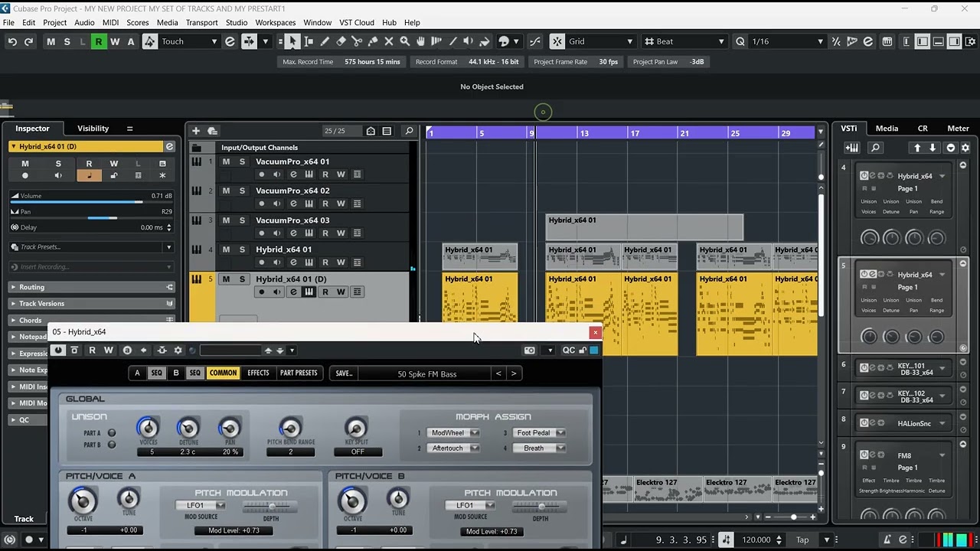This screenshot has width=980, height=551.
Task: Click the gray Hybrid_x64 01 clip on track 3
Action: click(x=644, y=227)
